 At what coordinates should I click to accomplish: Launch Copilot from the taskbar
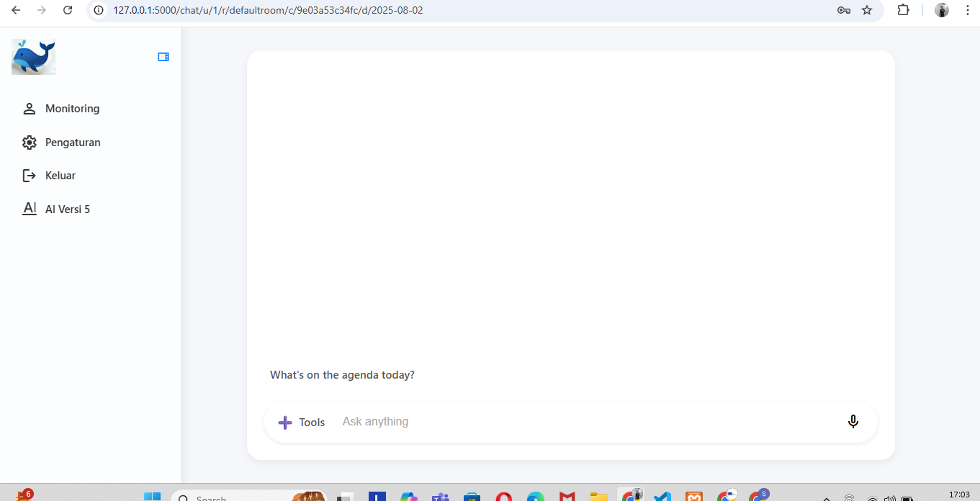click(408, 497)
